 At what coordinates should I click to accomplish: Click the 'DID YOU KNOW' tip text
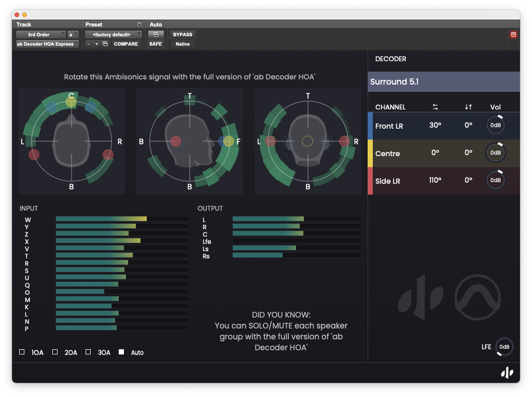pos(281,331)
